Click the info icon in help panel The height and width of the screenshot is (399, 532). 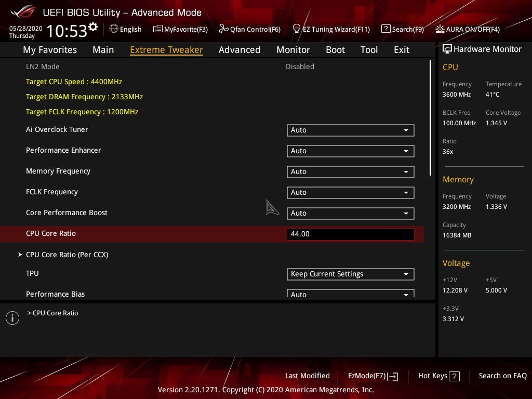coord(12,318)
